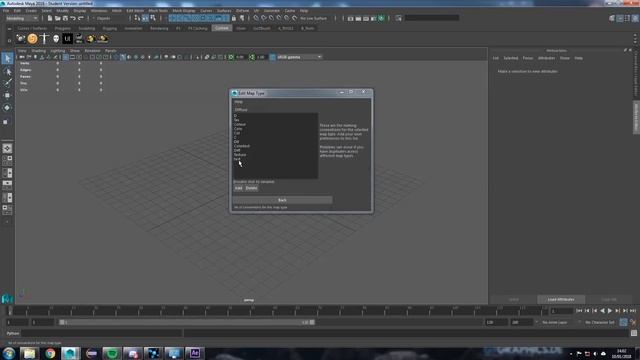This screenshot has height=360, width=640.
Task: Switch to the Rigging shelf tab
Action: tap(109, 28)
